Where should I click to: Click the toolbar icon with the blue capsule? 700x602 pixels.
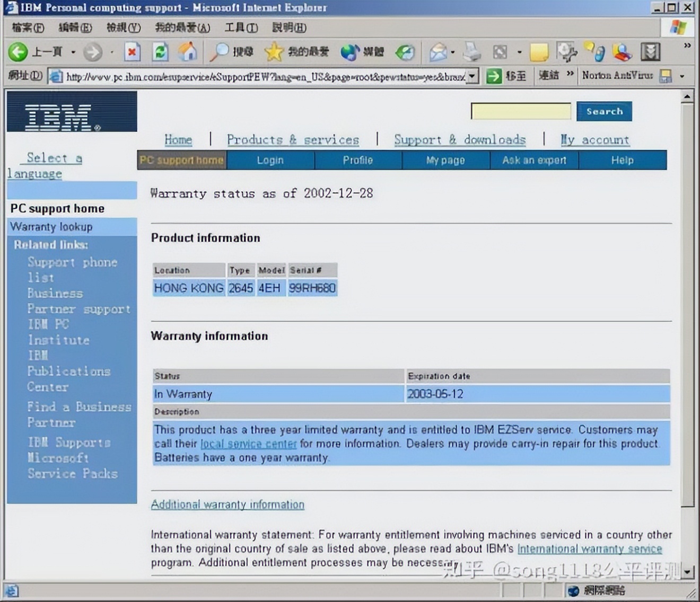point(594,51)
